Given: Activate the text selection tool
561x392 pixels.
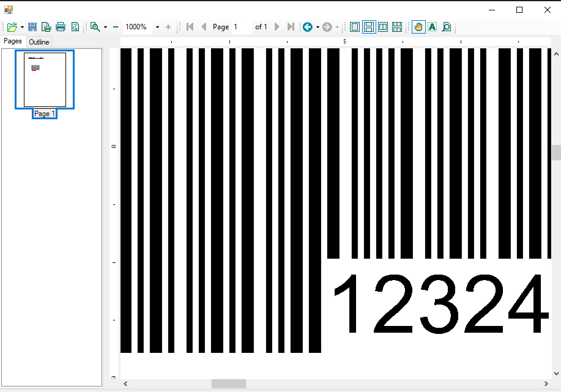Looking at the screenshot, I should click(x=432, y=27).
